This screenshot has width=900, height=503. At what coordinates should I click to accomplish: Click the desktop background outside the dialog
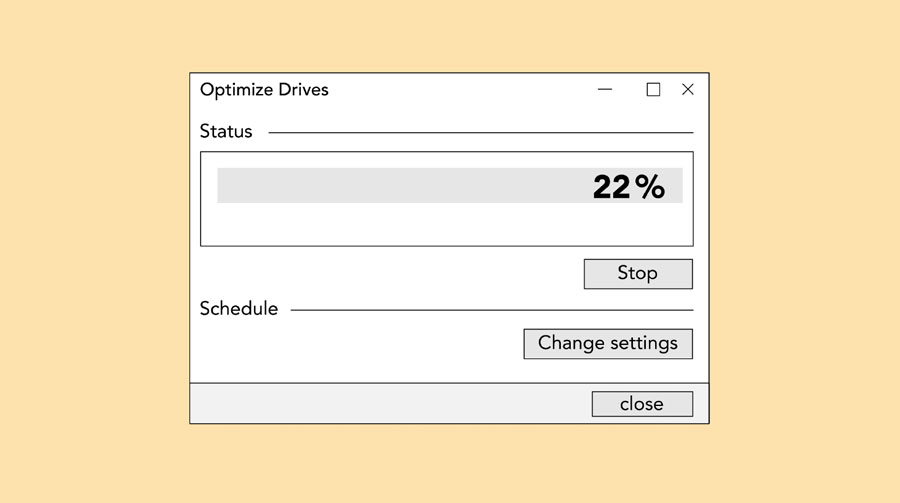(90, 250)
